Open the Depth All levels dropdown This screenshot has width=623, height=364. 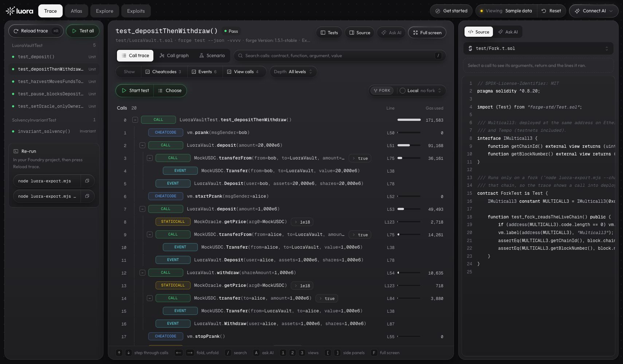click(293, 72)
